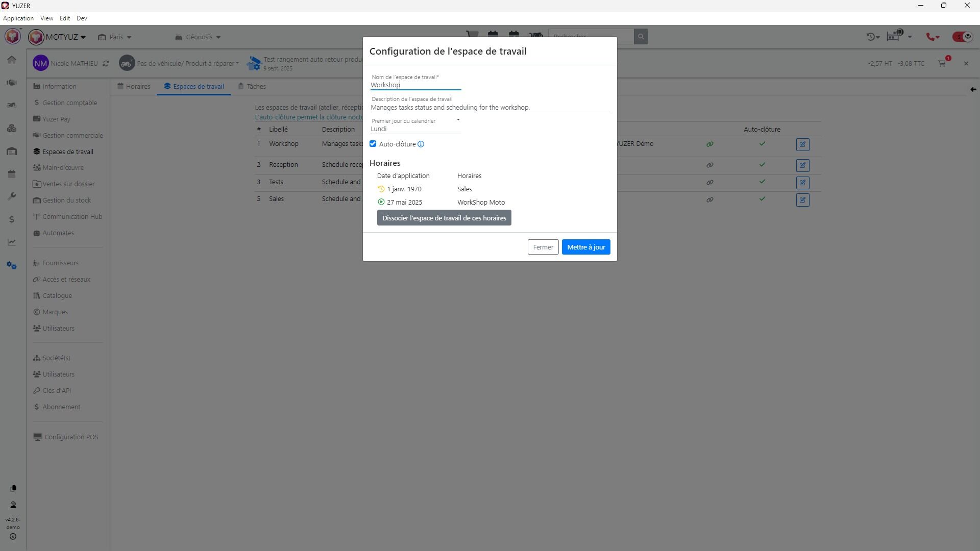The height and width of the screenshot is (551, 980).
Task: Open Premier jour du calendrier dropdown
Action: (x=415, y=129)
